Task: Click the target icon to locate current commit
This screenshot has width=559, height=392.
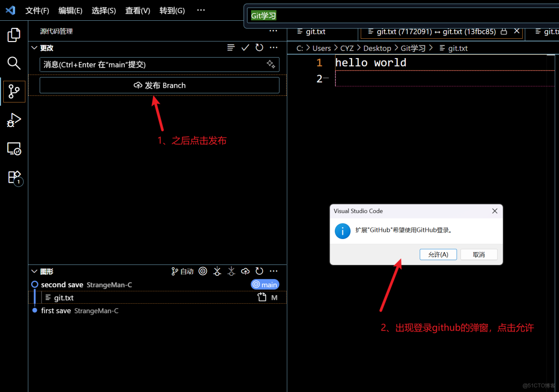Action: coord(203,271)
